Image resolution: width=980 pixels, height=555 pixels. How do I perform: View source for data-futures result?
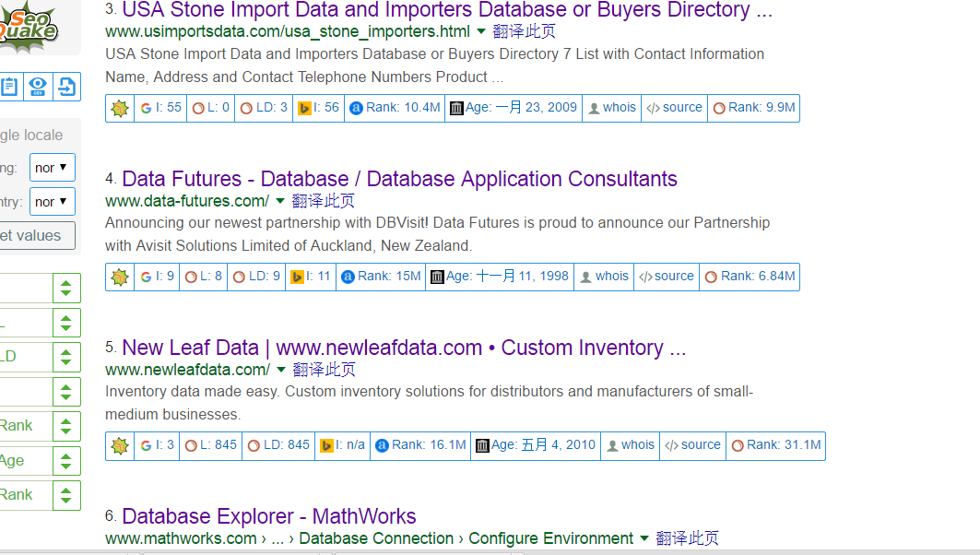point(667,277)
